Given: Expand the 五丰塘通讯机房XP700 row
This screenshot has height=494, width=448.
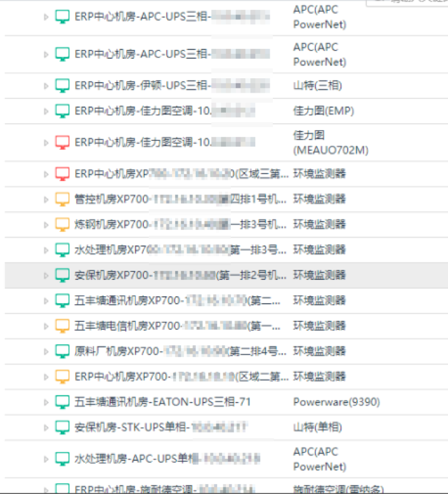Looking at the screenshot, I should click(46, 301).
